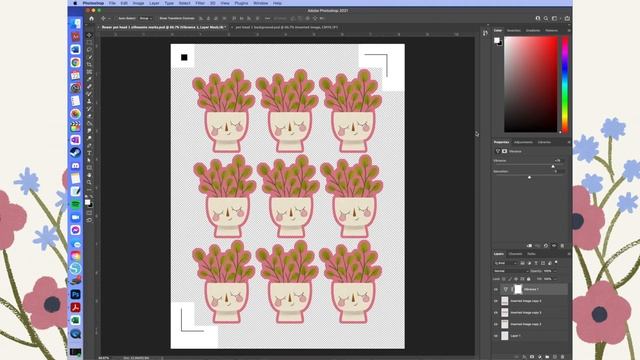640x360 pixels.
Task: Delete layer trash icon in Layers panel
Action: click(x=562, y=357)
